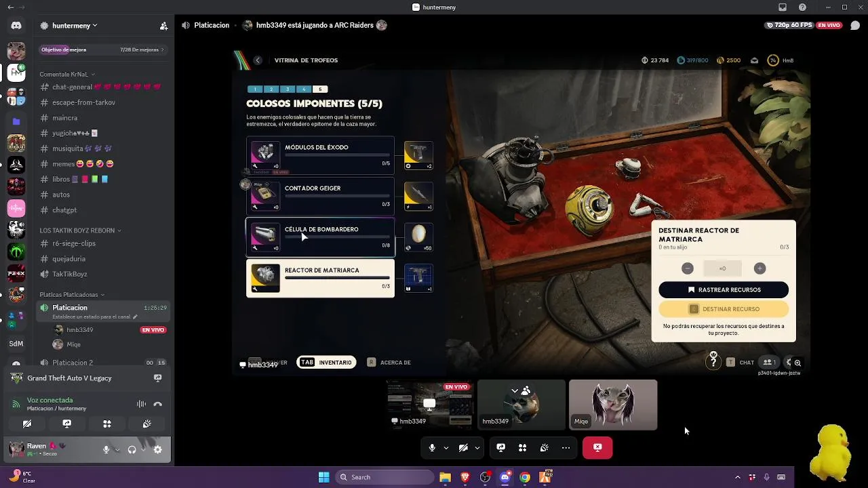Open File Explorer from the taskbar

click(x=445, y=477)
